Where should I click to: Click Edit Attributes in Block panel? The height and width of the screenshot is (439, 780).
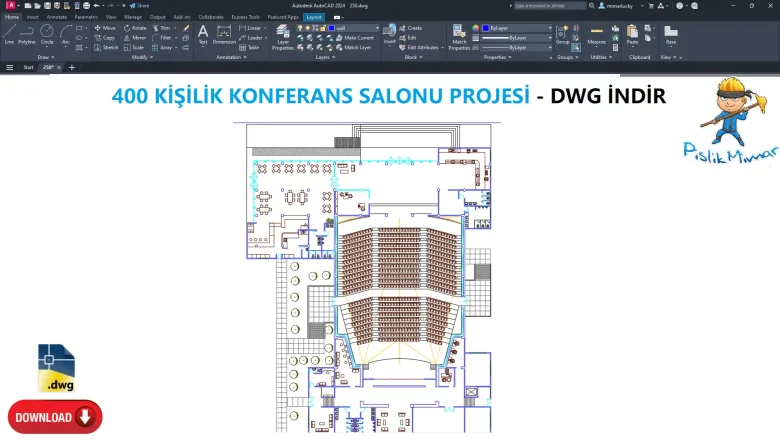coord(421,48)
